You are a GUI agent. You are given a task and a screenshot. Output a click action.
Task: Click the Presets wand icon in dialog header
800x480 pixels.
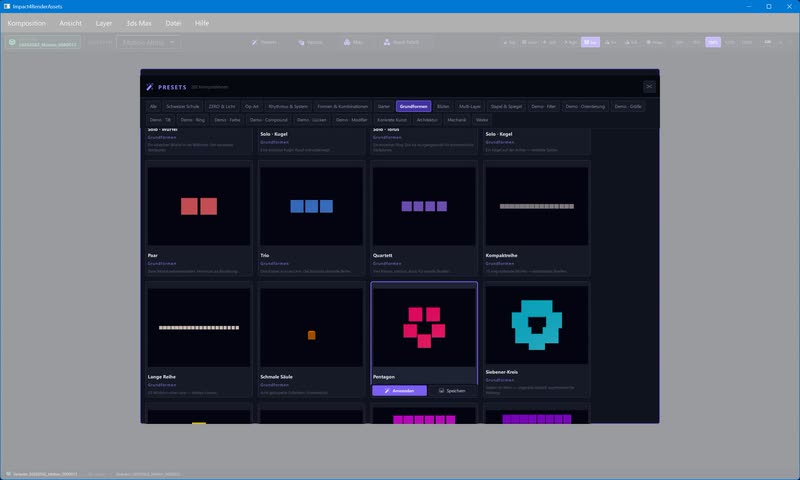(149, 87)
